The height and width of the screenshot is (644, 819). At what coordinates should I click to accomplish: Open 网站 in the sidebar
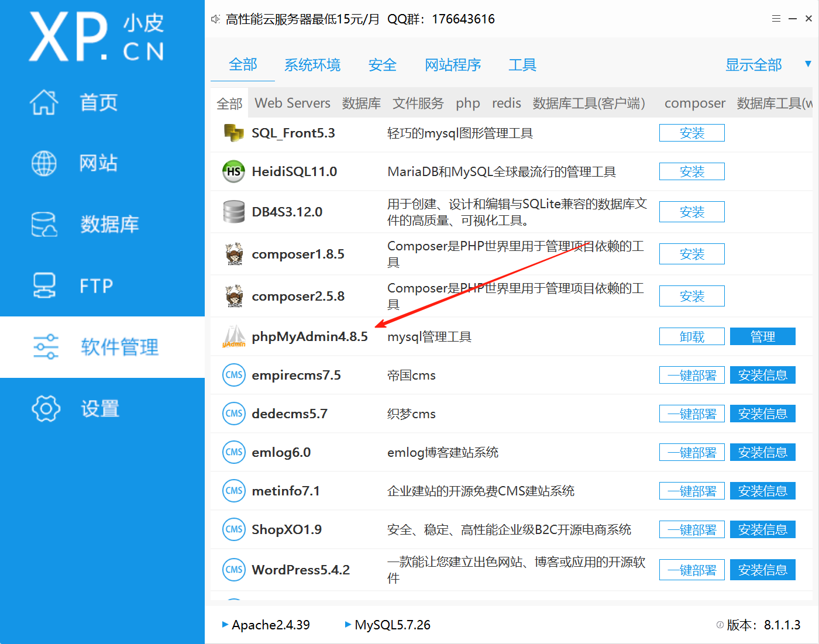(x=99, y=163)
